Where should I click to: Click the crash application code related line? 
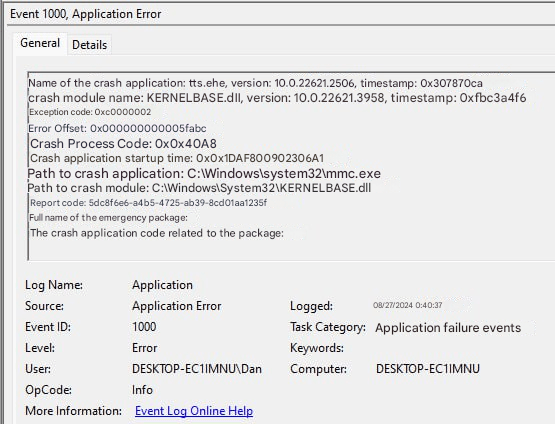157,233
